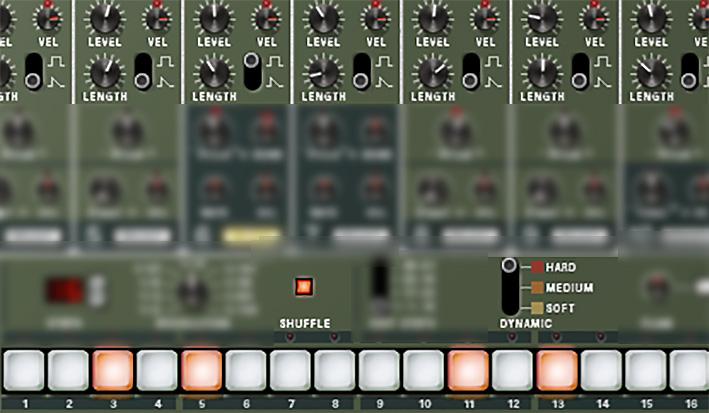
Task: Turn off lit step button 5
Action: click(202, 370)
